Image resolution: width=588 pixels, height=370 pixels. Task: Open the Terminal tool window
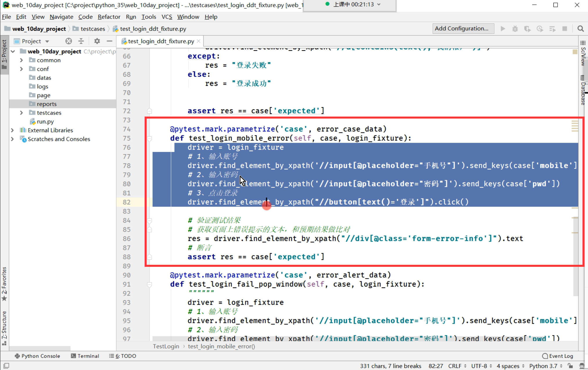pos(85,356)
